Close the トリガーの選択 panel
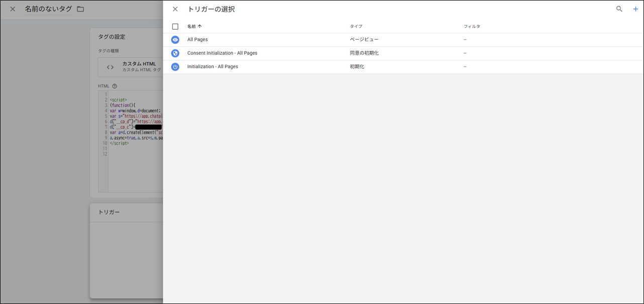The height and width of the screenshot is (304, 644). click(175, 9)
